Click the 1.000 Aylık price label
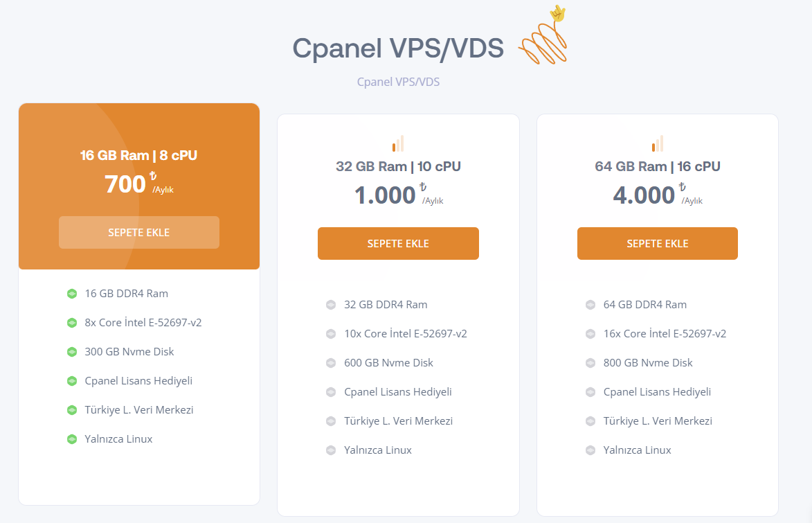Screen dimensions: 812x523 click(x=399, y=195)
